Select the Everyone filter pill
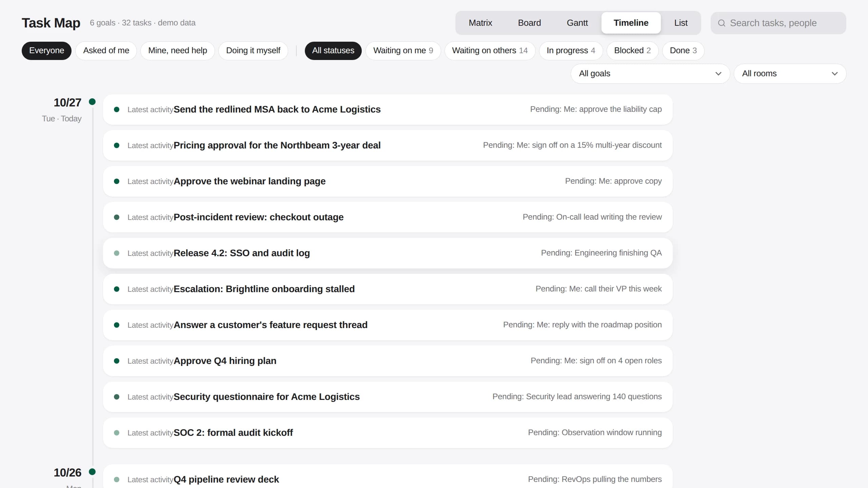868x488 pixels. tap(46, 50)
